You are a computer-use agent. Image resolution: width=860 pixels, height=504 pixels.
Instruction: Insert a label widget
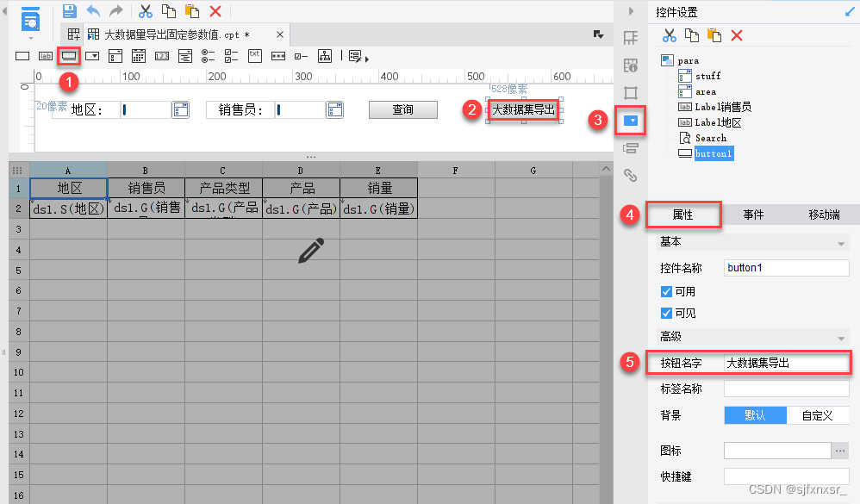click(46, 56)
